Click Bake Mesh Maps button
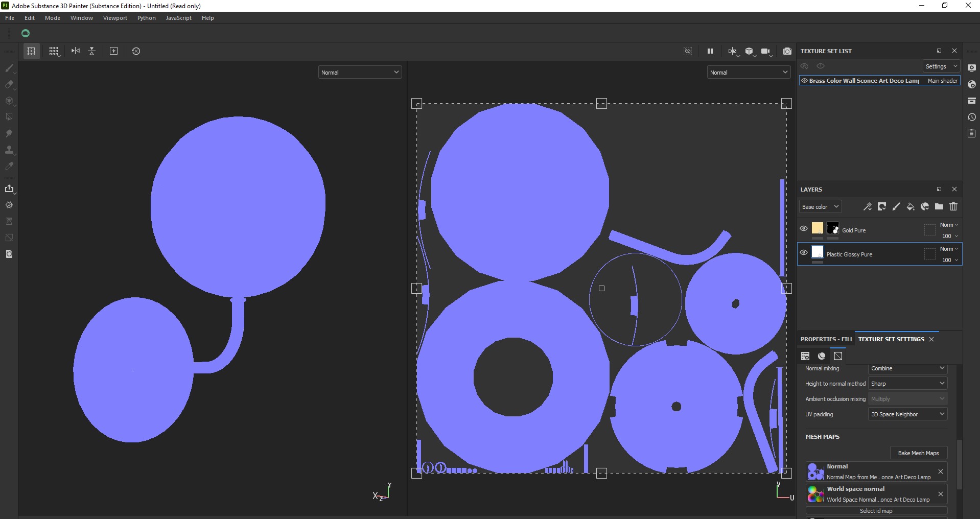 pos(918,453)
